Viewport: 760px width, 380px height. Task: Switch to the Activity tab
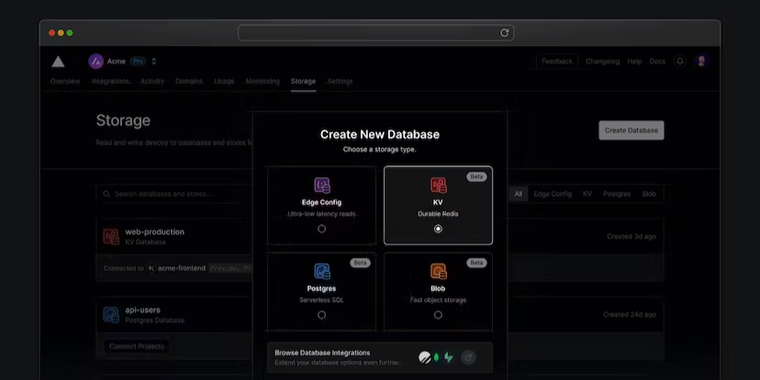point(152,81)
